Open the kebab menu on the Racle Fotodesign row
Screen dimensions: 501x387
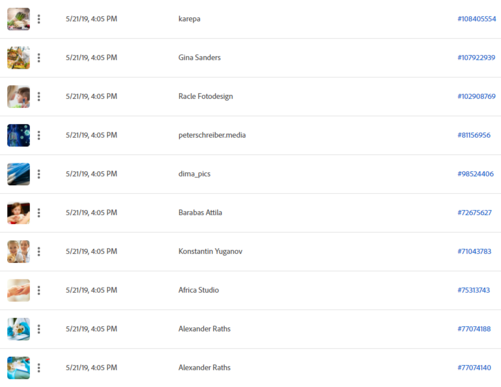click(39, 96)
